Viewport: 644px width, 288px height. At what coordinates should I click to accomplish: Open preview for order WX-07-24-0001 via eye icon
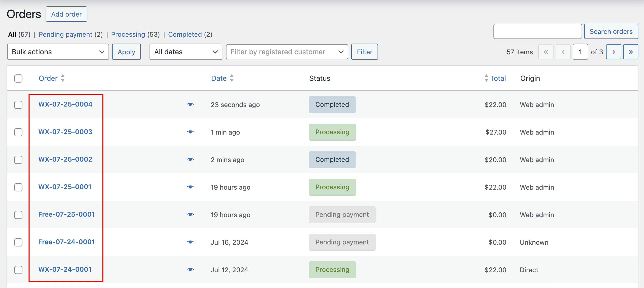tap(191, 270)
